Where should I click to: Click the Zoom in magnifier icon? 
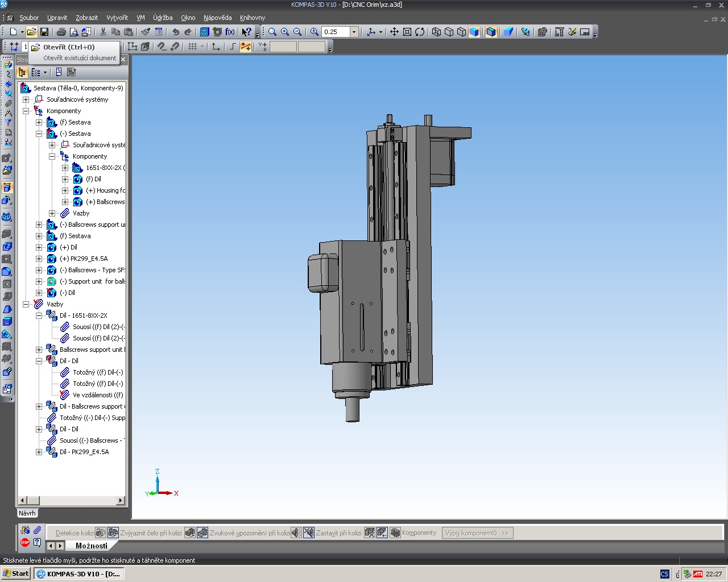[285, 32]
